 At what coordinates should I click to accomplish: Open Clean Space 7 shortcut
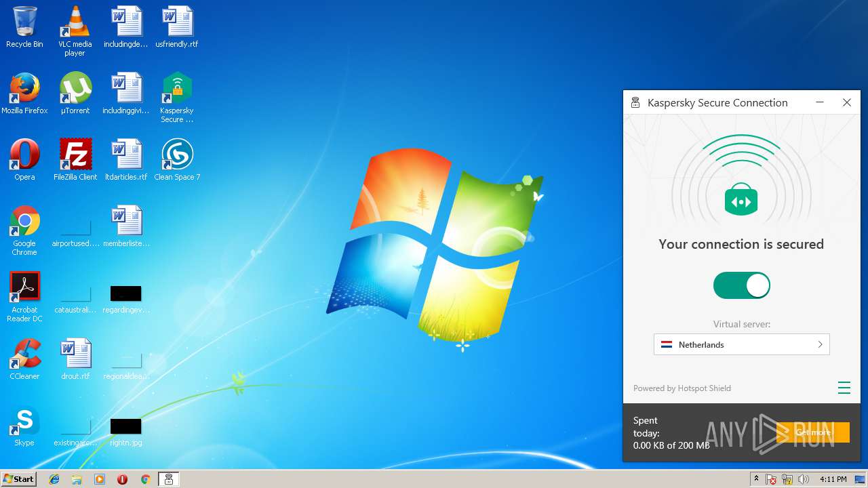(x=177, y=160)
